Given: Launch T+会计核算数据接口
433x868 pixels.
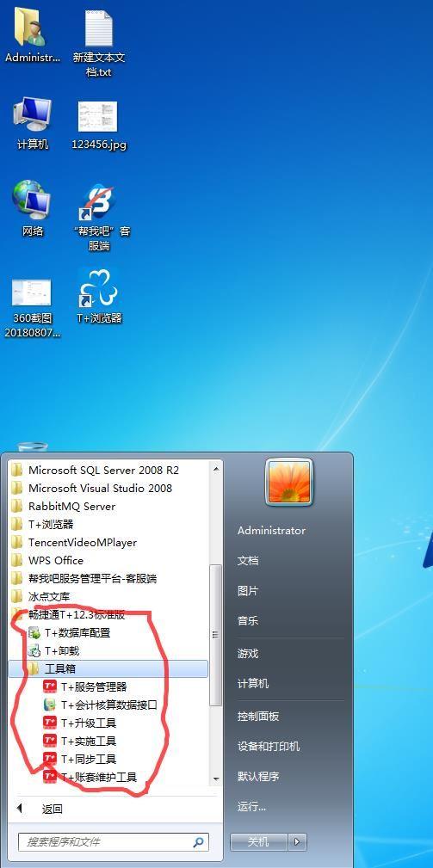Looking at the screenshot, I should pyautogui.click(x=101, y=705).
